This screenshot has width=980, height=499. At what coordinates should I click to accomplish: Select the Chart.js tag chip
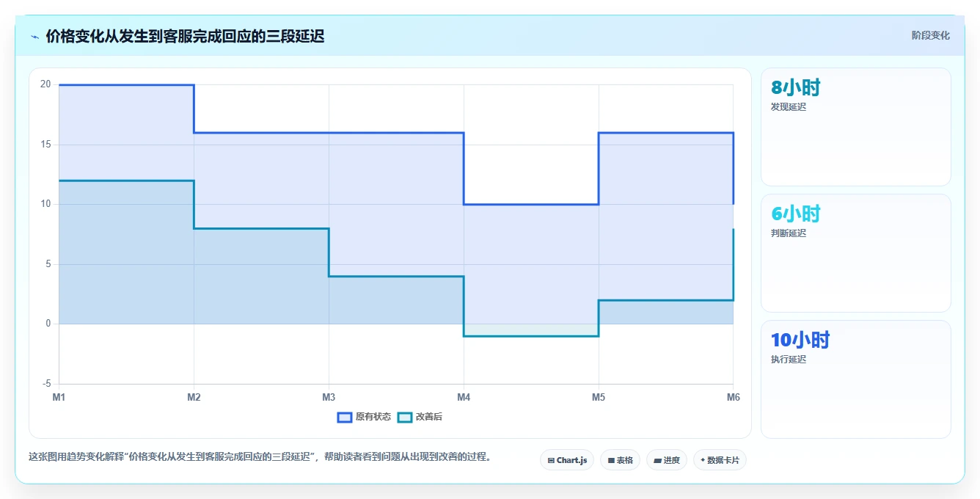(x=567, y=460)
